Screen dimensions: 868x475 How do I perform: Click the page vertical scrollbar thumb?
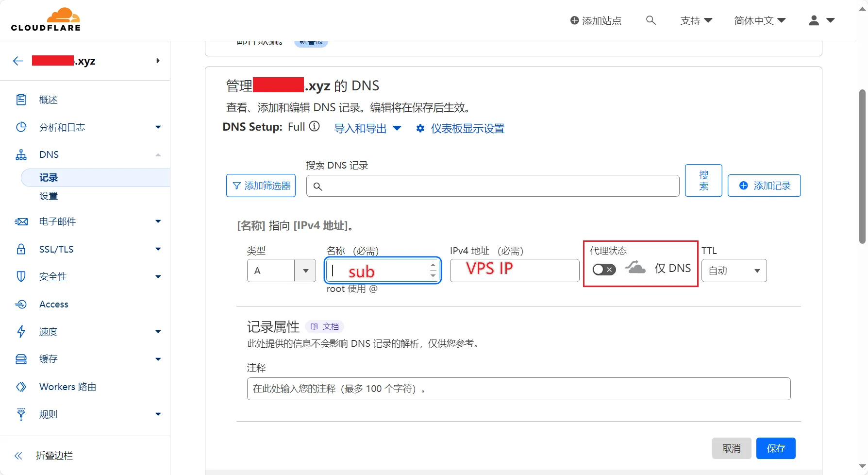862,166
